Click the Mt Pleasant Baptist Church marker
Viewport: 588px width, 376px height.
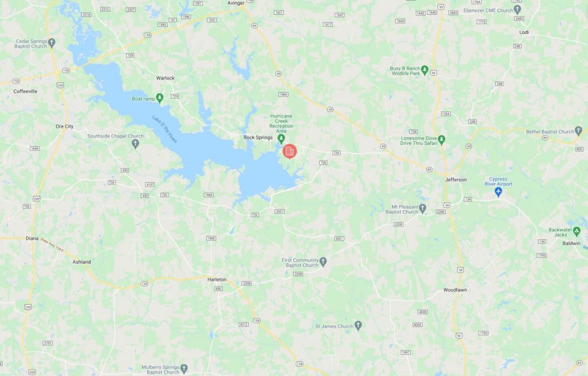click(423, 209)
